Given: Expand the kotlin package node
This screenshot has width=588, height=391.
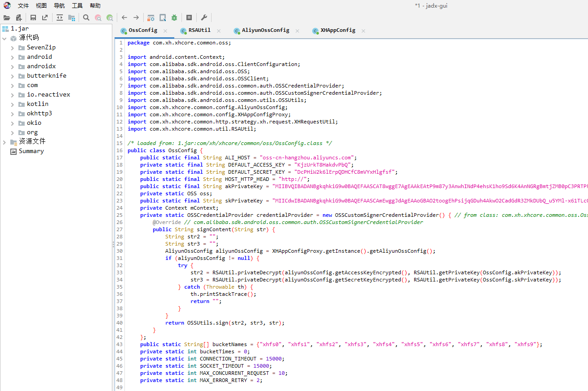Looking at the screenshot, I should pyautogui.click(x=13, y=104).
